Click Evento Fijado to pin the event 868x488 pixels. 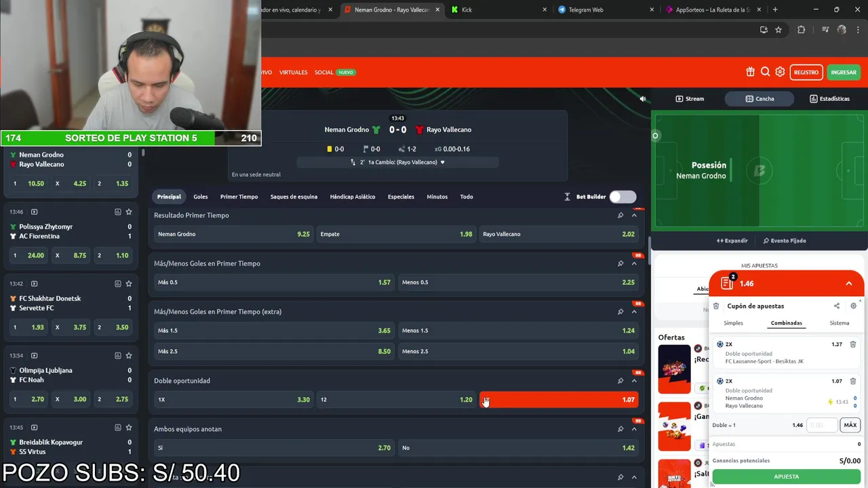(785, 241)
